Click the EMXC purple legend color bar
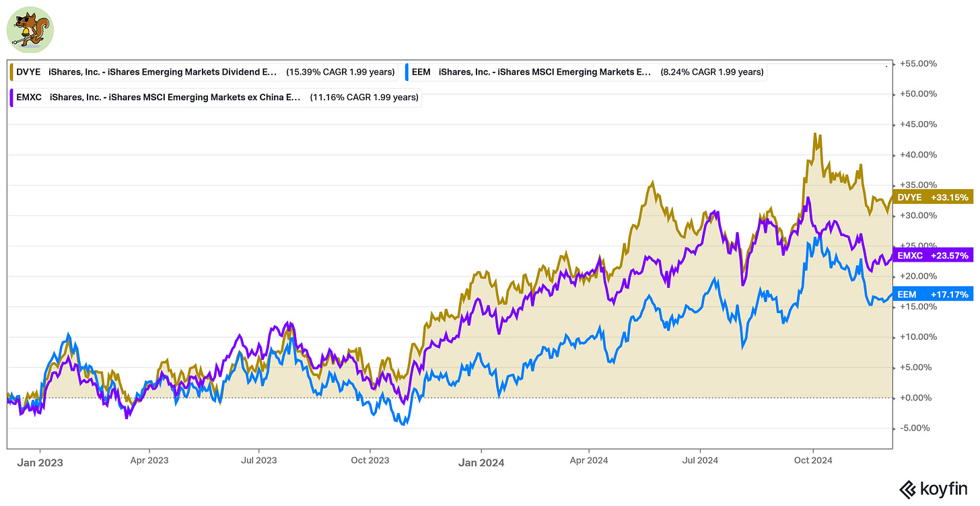 click(x=12, y=98)
